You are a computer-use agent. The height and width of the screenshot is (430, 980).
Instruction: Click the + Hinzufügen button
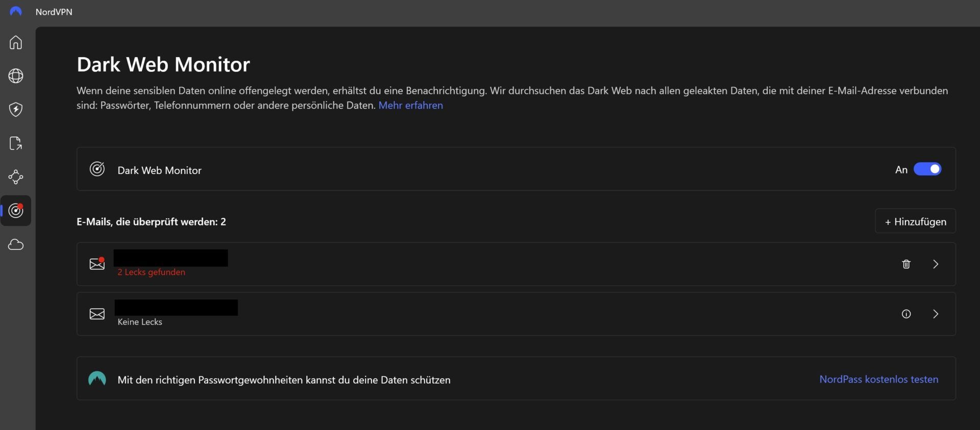pos(915,221)
